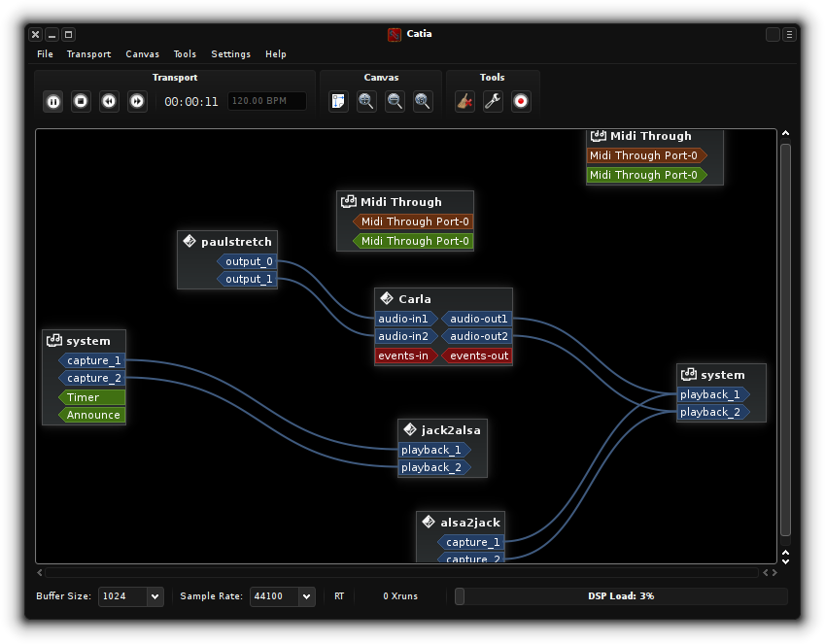Click the paulstretch box title
Viewport: 825px width, 644px height.
pyautogui.click(x=236, y=242)
